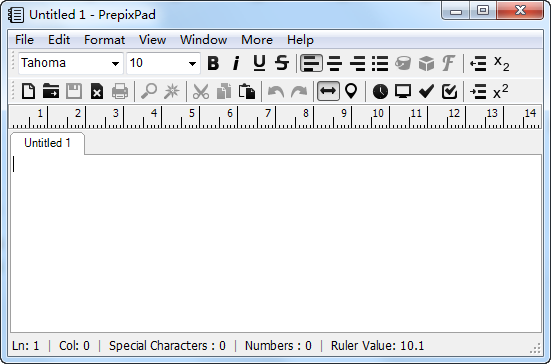Toggle underline formatting
The image size is (551, 364).
[x=259, y=63]
